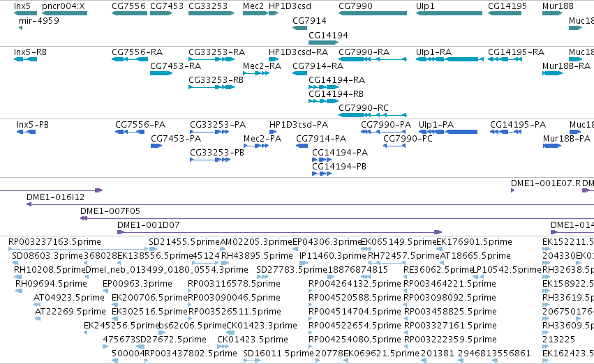Select BAC clone DME1-007F05
The height and width of the screenshot is (364, 594).
coord(110,211)
